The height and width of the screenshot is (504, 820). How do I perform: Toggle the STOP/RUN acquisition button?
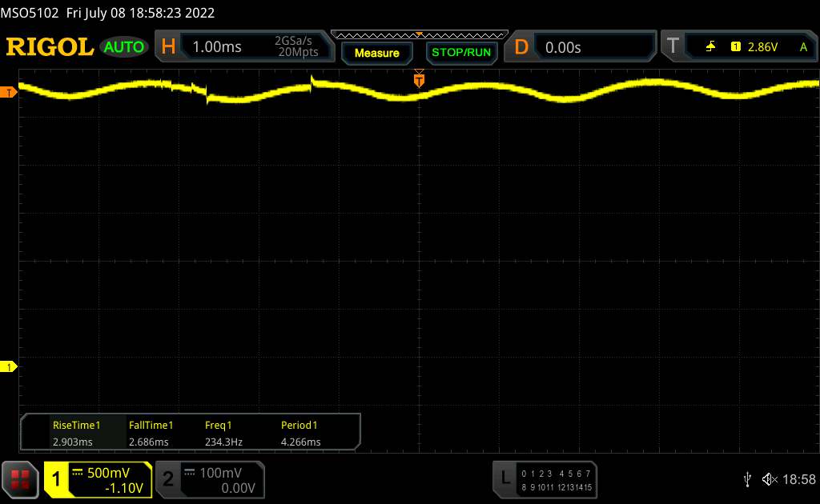460,53
